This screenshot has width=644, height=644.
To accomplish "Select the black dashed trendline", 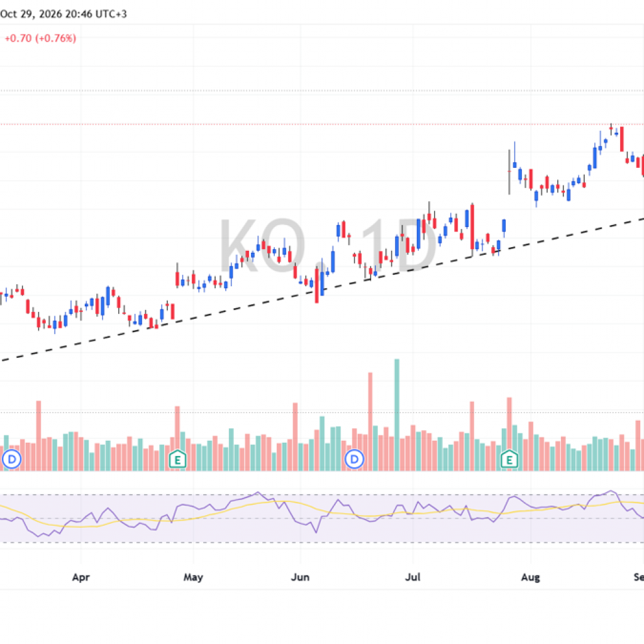I will [322, 290].
